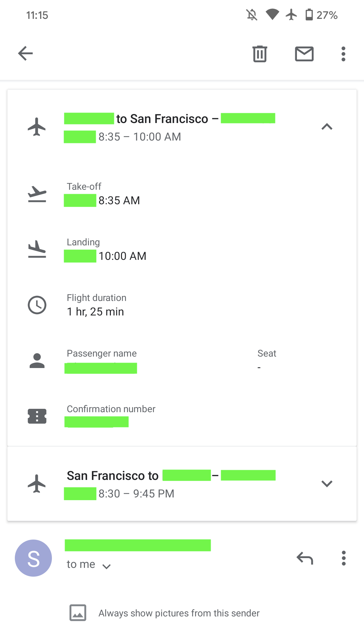
Task: Tap the sender avatar 'S'
Action: pyautogui.click(x=33, y=558)
